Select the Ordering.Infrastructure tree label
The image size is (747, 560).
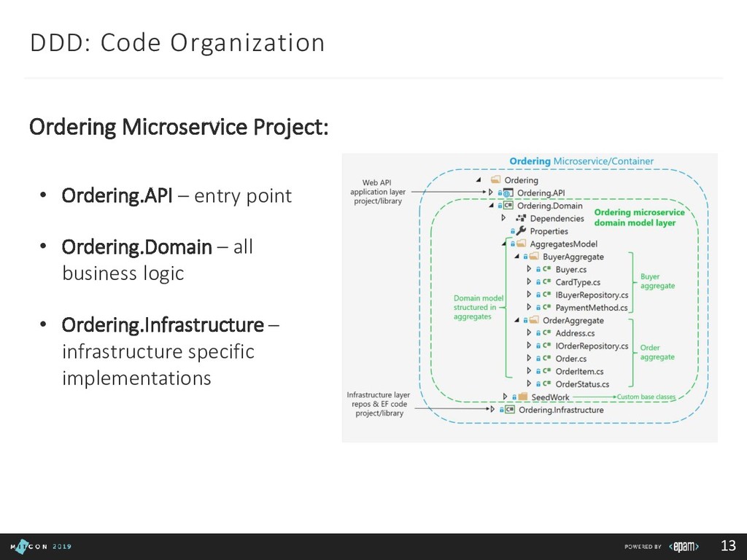coord(561,410)
